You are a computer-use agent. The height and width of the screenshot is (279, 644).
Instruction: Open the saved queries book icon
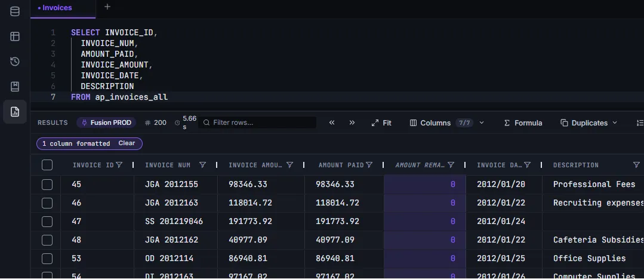click(15, 87)
